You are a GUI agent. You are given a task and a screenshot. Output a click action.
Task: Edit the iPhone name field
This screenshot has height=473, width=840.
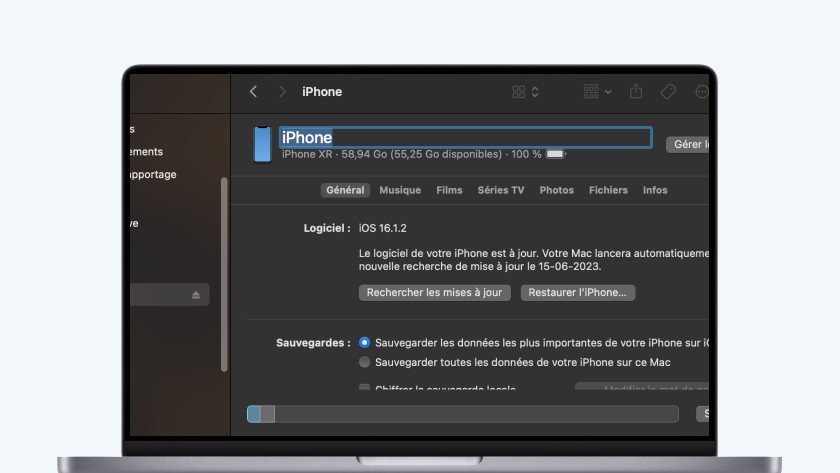[x=466, y=138]
